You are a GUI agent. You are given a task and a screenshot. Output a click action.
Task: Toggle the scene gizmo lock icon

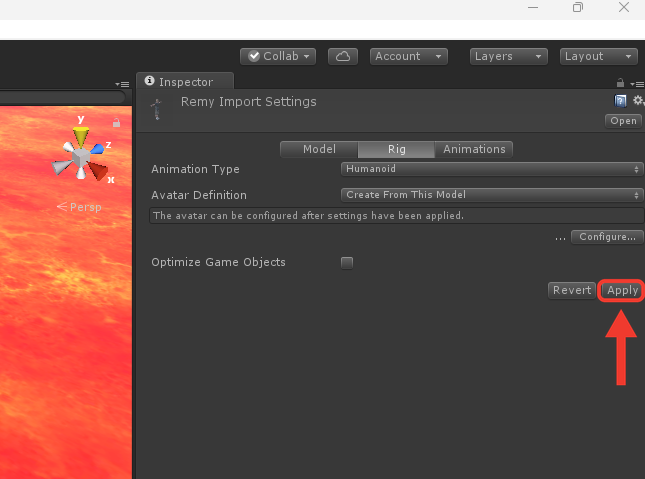coord(116,123)
